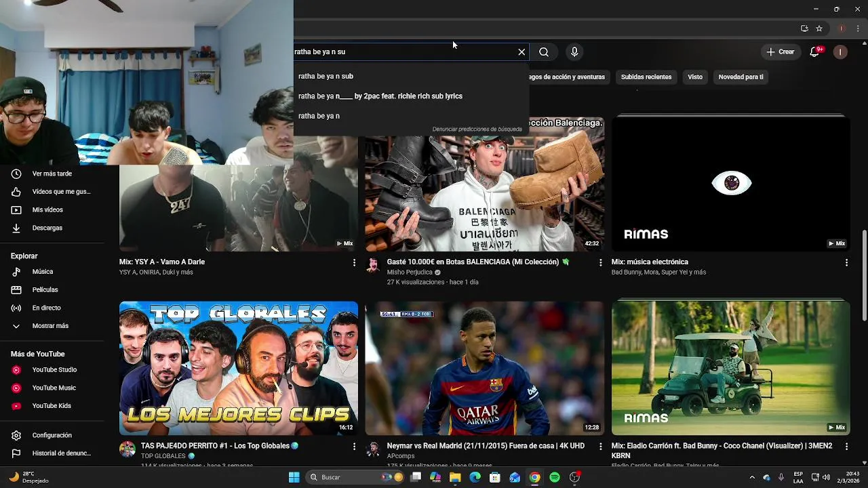
Task: Open 'Gasté 10.000€ en Botas BALENCIAGA' title
Action: pos(478,262)
